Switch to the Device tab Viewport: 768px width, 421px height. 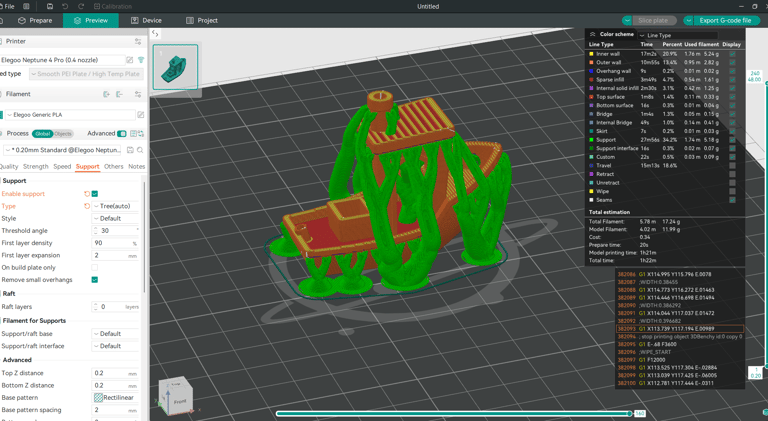tap(146, 21)
